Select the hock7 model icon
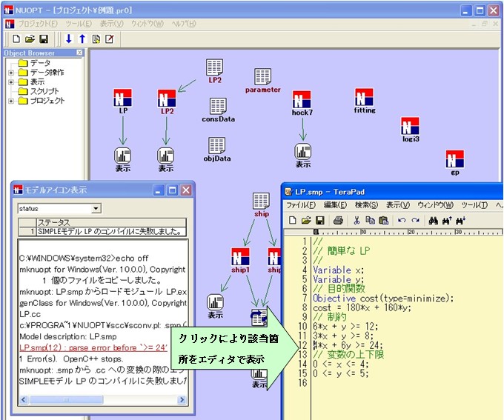The height and width of the screenshot is (420, 504). (302, 99)
